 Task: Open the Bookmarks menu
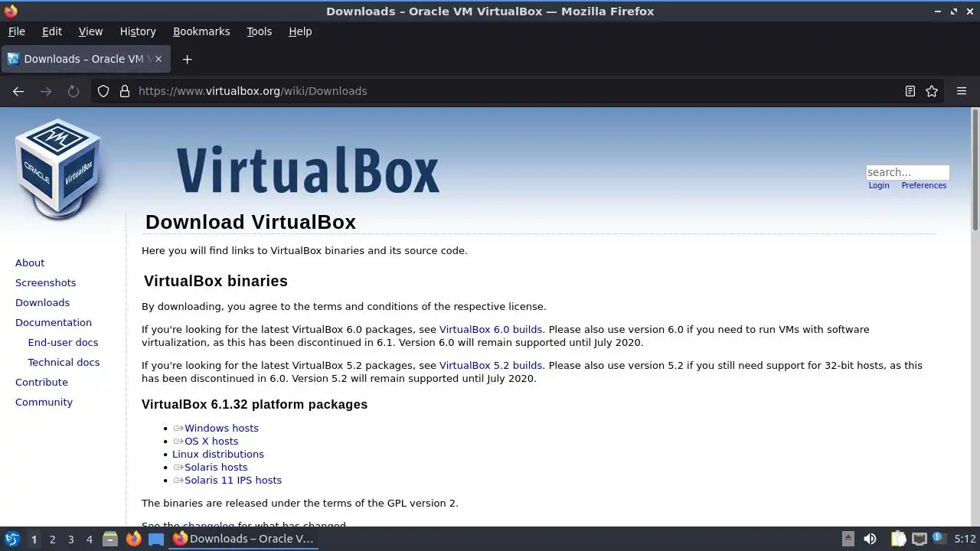201,31
